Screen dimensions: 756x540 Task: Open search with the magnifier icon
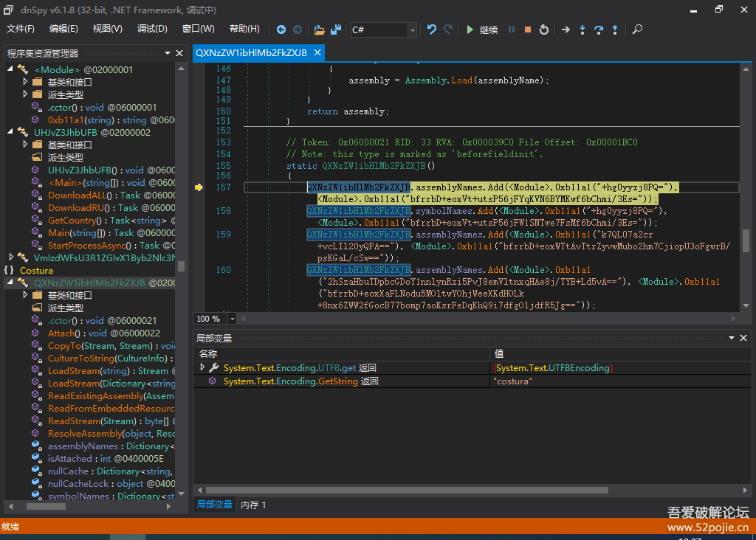point(637,30)
